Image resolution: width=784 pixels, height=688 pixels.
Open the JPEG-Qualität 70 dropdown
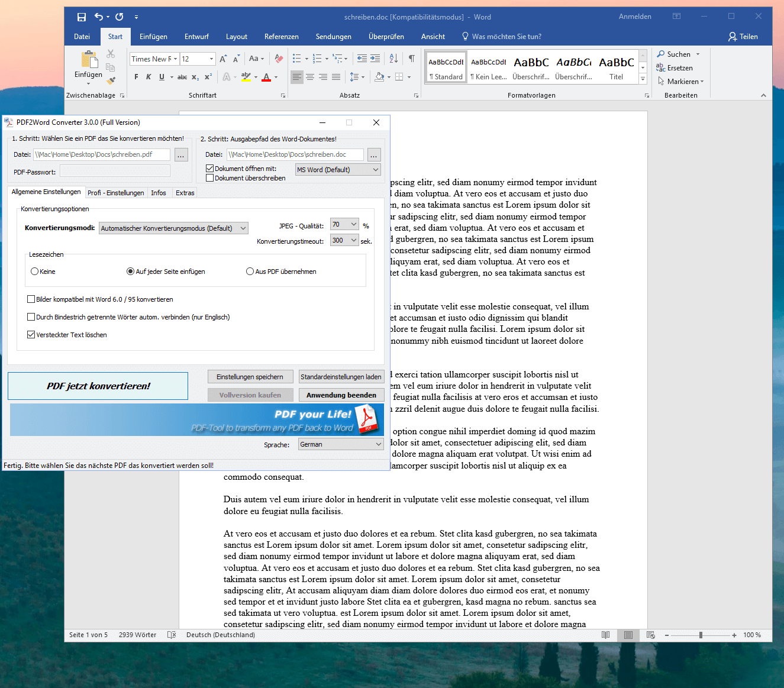(344, 224)
